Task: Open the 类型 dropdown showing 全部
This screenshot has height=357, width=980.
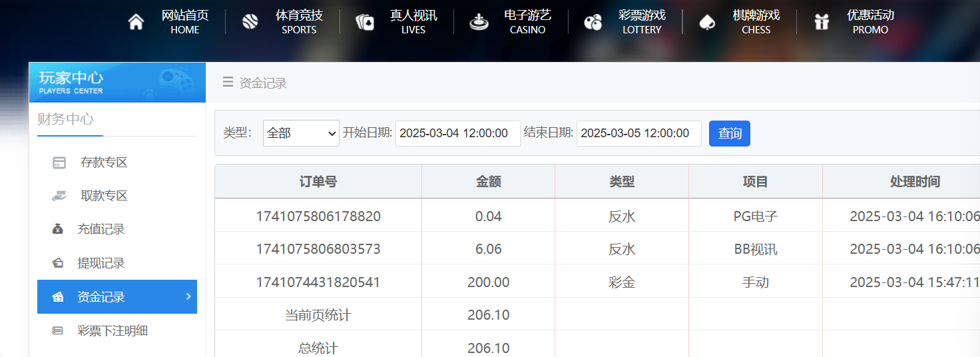Action: tap(301, 133)
